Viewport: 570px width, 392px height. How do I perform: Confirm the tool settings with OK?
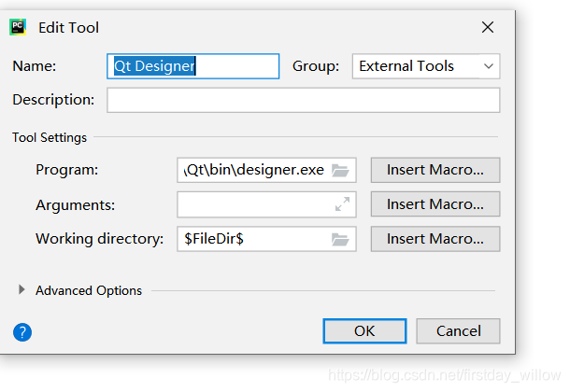coord(364,331)
